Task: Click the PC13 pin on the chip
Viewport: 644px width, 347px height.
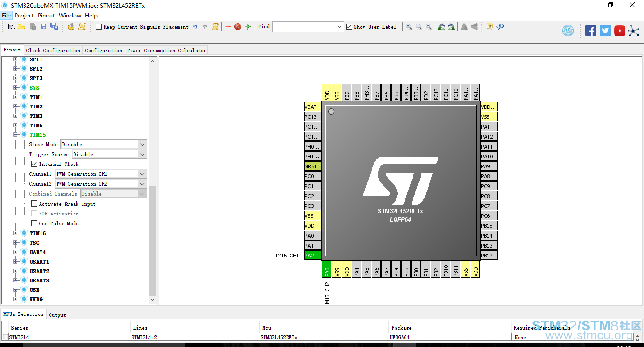Action: (x=313, y=117)
